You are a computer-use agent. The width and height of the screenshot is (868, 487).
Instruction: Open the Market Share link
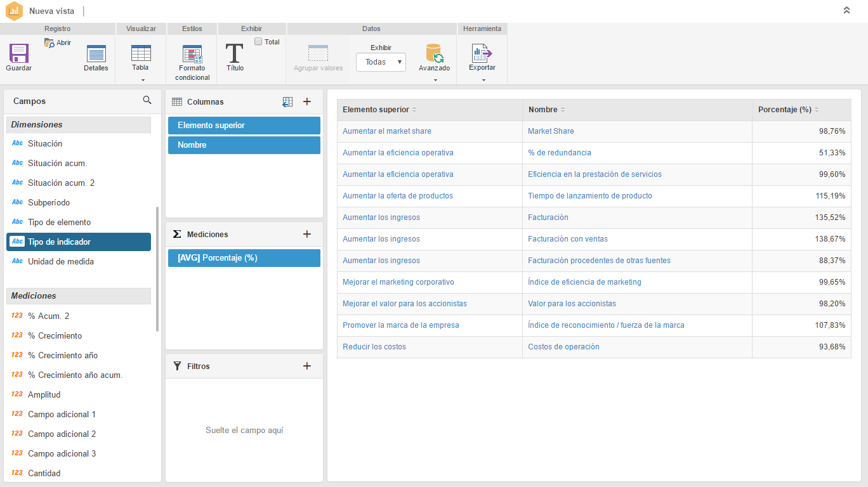tap(551, 131)
